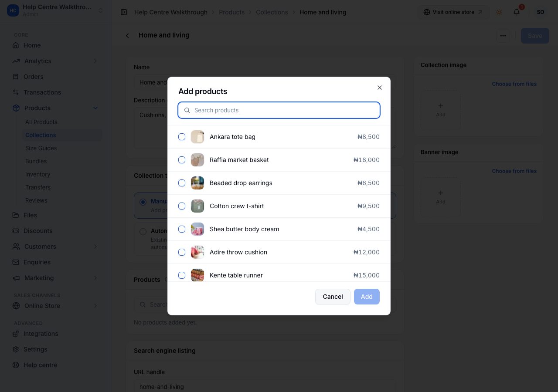This screenshot has width=558, height=392.
Task: Cancel the Add products dialog
Action: tap(333, 297)
